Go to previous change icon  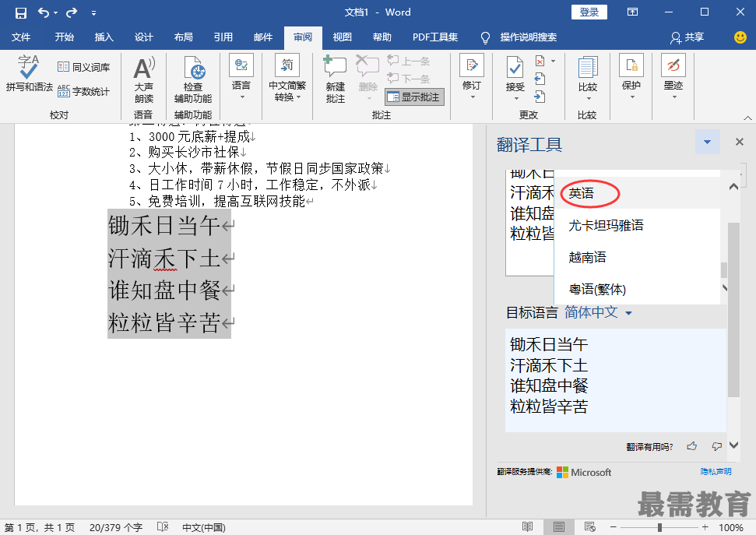(x=540, y=79)
